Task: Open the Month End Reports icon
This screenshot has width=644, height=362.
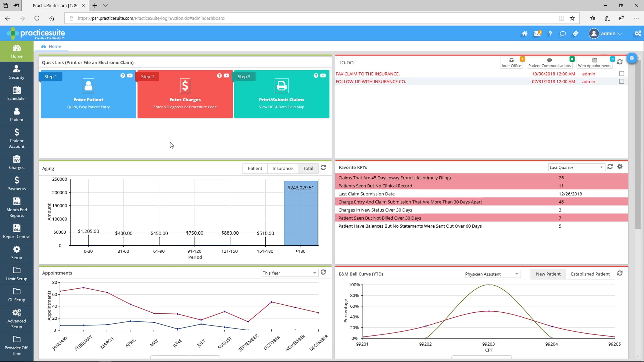Action: coord(17,208)
